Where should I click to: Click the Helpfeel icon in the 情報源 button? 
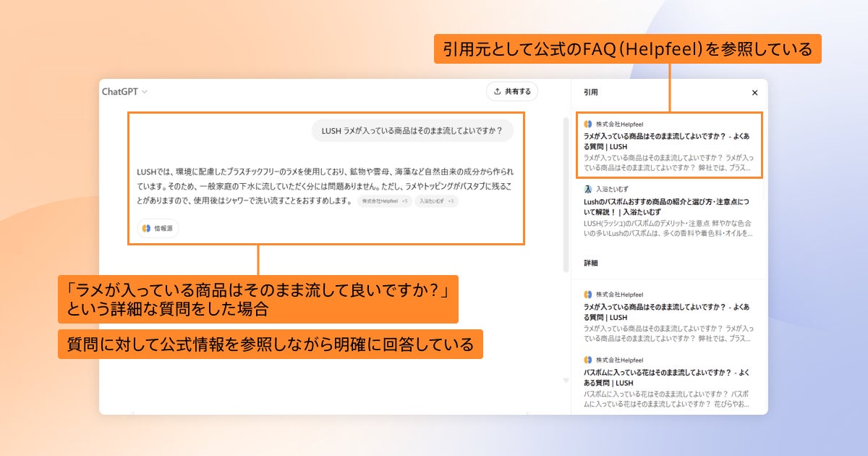[146, 228]
